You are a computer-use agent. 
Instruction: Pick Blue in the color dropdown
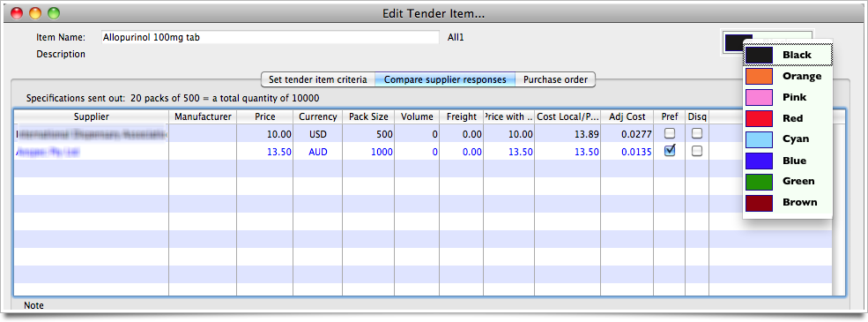[787, 161]
